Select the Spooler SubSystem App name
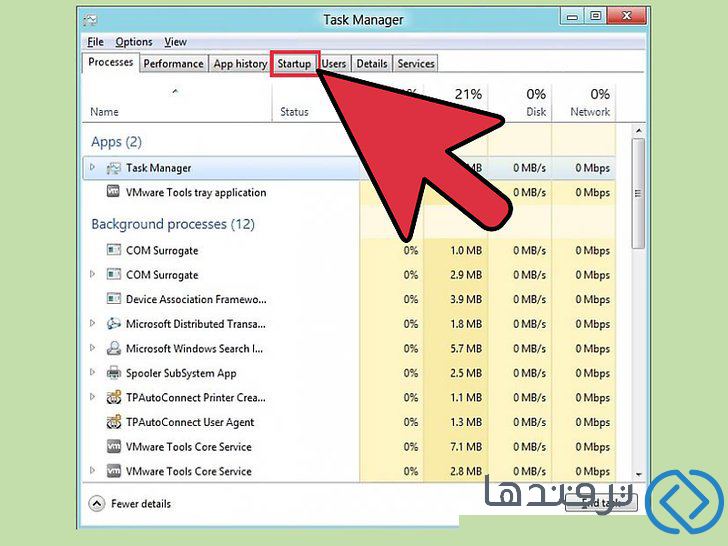728x546 pixels. 181,373
